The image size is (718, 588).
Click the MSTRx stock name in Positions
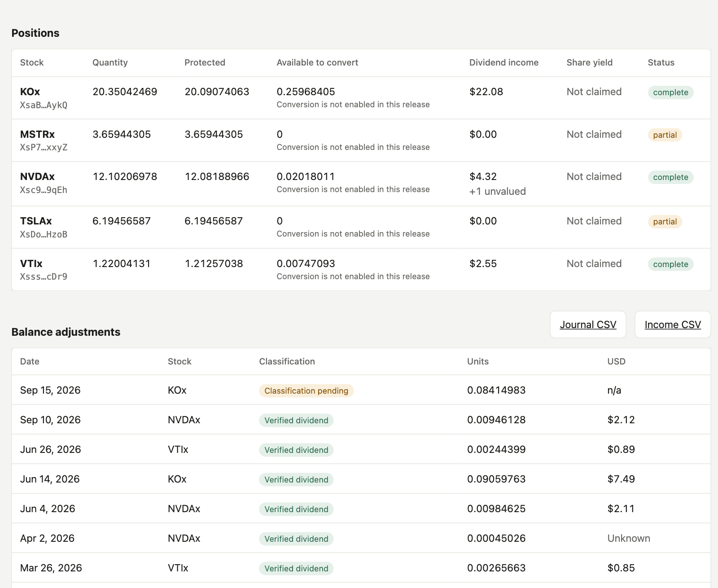(x=37, y=134)
